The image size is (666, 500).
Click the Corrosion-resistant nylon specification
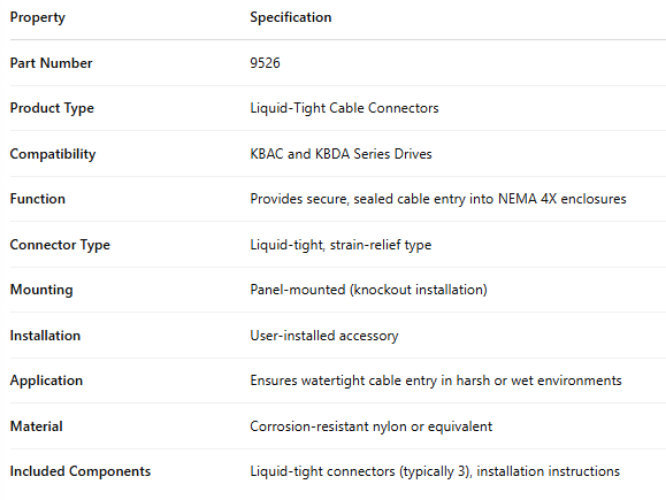pos(371,427)
